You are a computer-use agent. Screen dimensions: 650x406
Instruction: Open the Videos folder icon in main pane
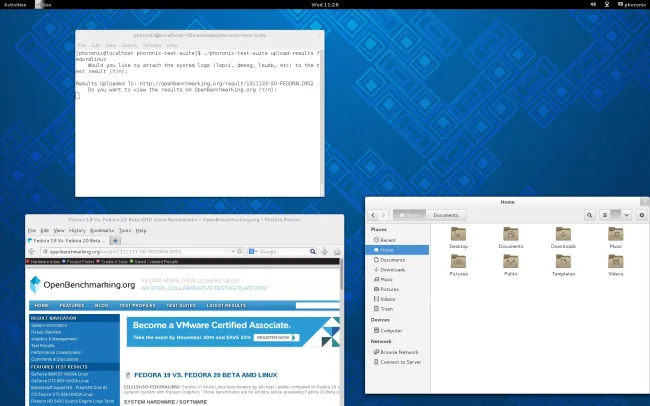[616, 265]
